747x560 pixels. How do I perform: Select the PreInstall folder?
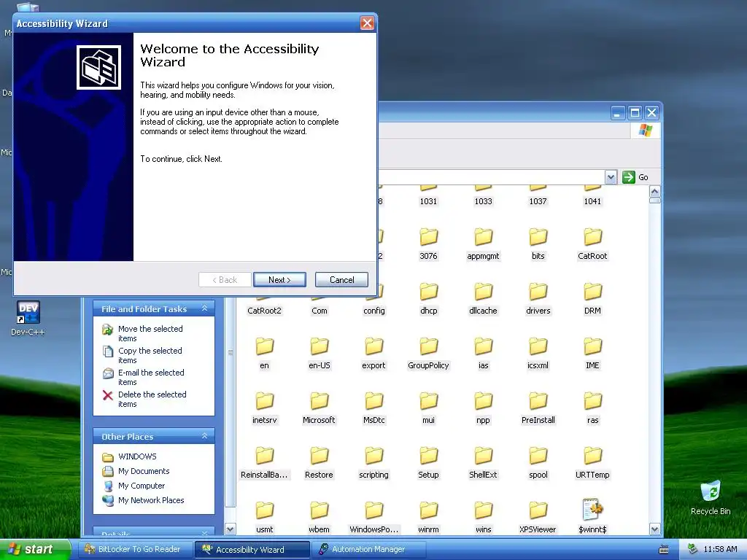pos(538,408)
